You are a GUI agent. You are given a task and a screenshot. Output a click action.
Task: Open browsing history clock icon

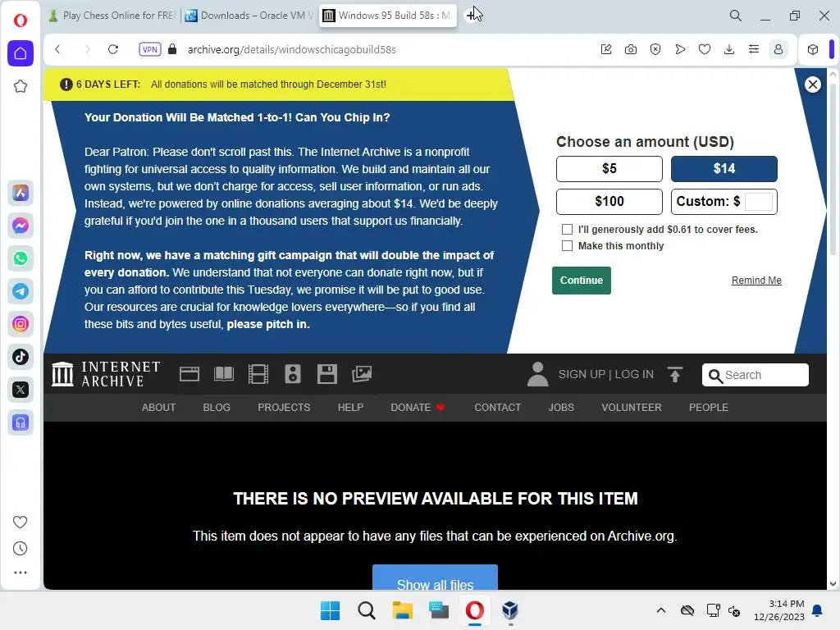[x=20, y=548]
